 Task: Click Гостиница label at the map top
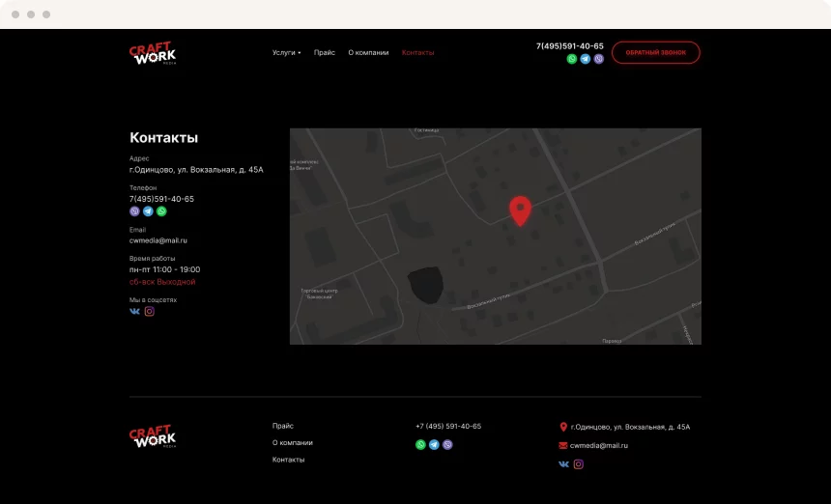426,130
